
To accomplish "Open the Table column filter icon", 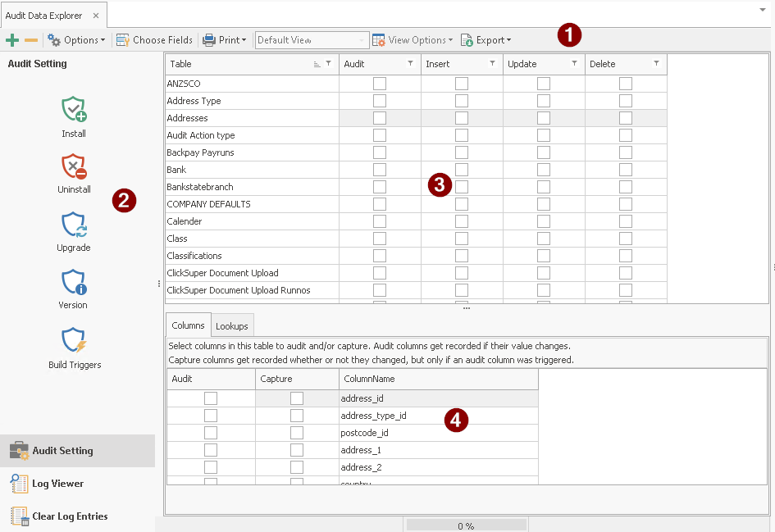I will pos(329,63).
